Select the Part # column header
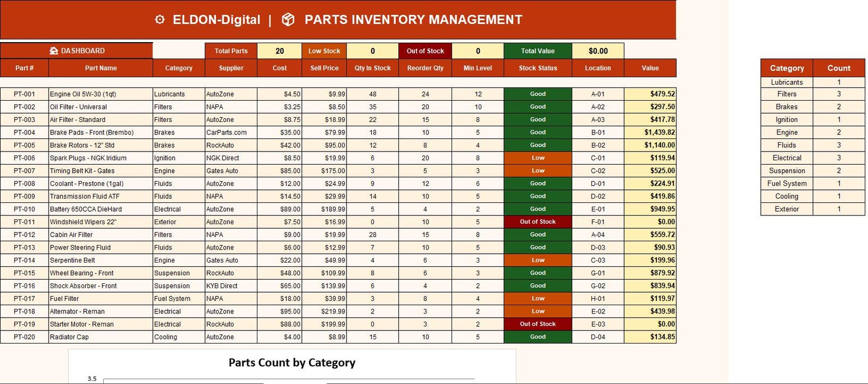Viewport: 868px width, 384px height. pyautogui.click(x=25, y=68)
